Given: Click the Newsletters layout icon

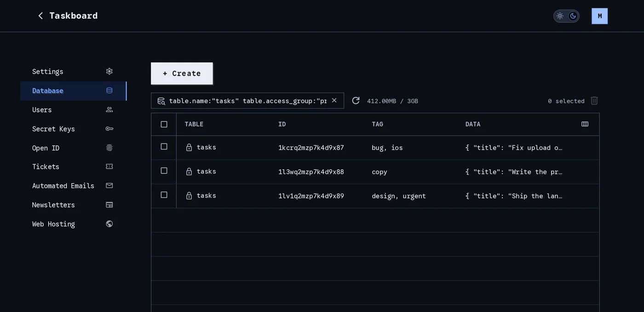Looking at the screenshot, I should pyautogui.click(x=109, y=205).
